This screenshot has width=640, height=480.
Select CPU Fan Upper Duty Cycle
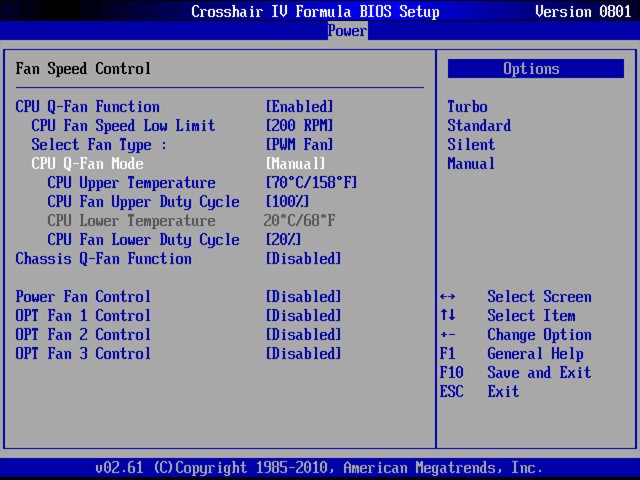coord(143,202)
